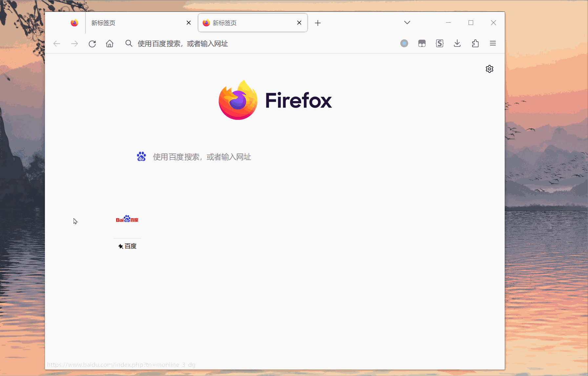Open the blue circle account icon

tap(404, 43)
